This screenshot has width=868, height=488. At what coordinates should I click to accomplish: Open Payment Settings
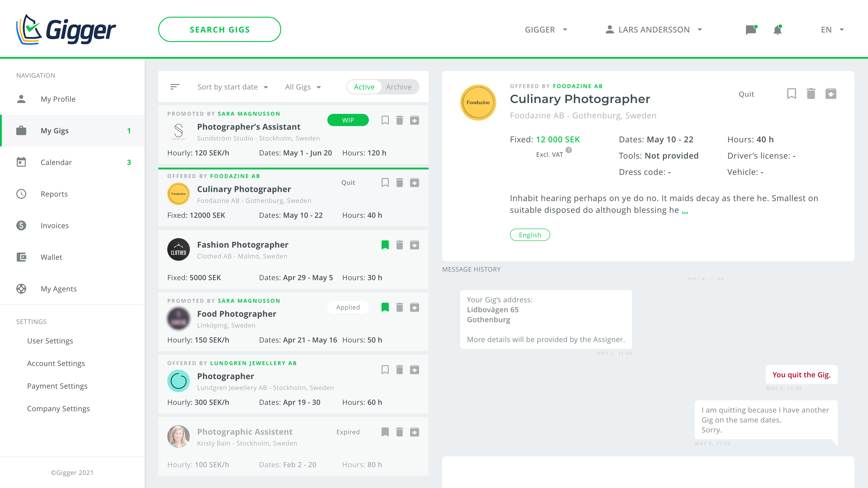[x=57, y=386]
